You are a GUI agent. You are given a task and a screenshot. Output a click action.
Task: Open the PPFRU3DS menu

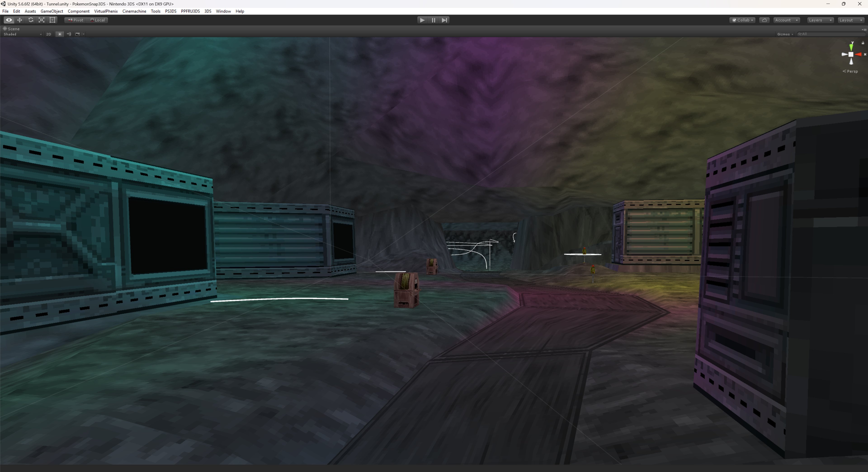click(x=190, y=11)
